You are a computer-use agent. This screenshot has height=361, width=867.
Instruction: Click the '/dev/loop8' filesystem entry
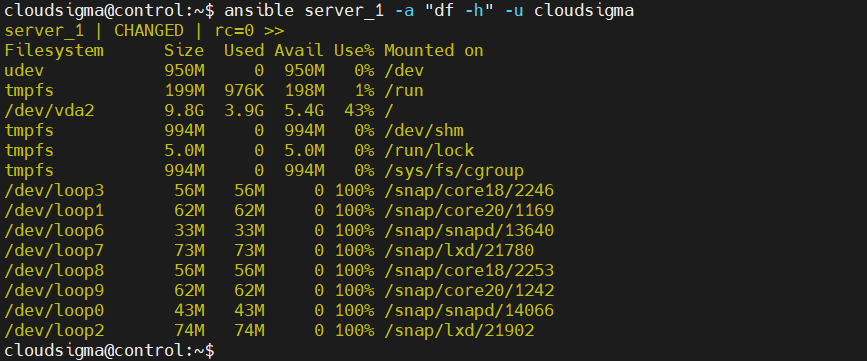coord(54,271)
